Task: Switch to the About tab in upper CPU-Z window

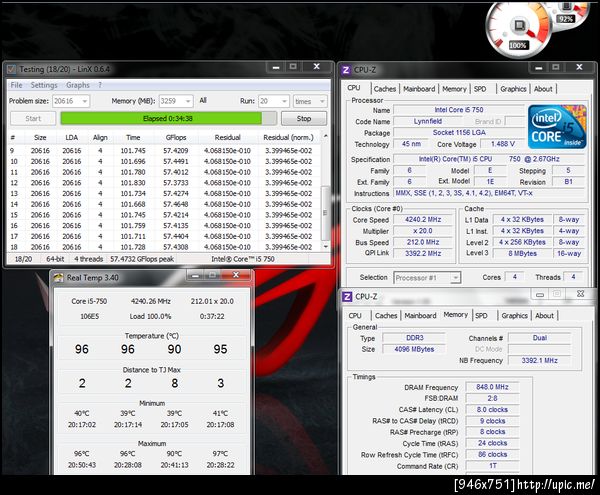Action: 543,89
